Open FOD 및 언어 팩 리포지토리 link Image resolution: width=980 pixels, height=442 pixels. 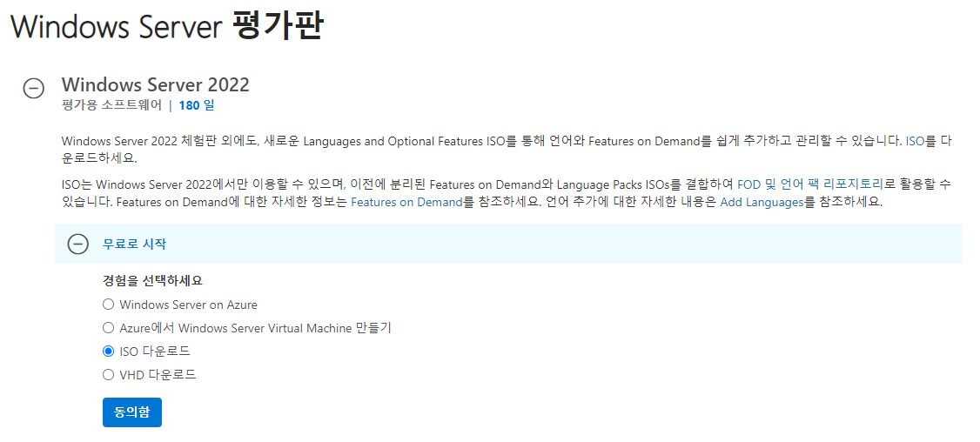click(x=810, y=184)
